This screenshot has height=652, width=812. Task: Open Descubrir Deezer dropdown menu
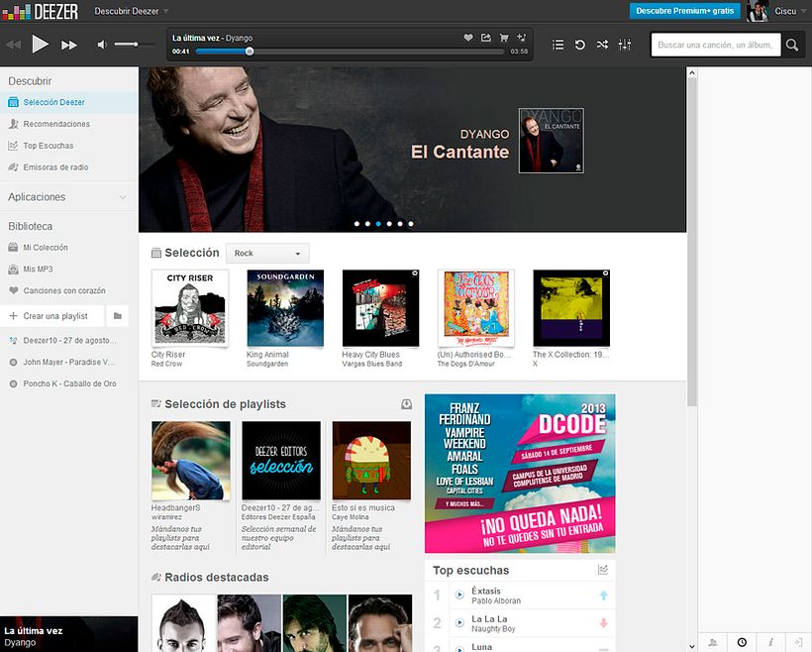pos(131,11)
